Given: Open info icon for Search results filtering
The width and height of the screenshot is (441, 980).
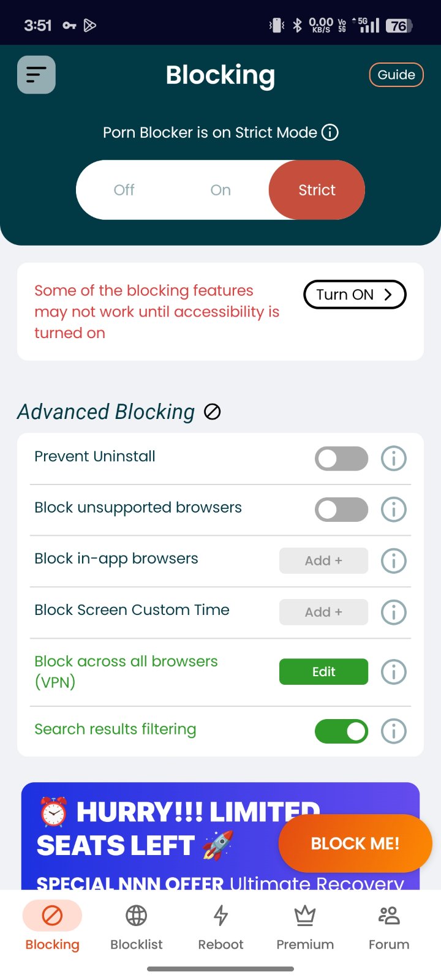Looking at the screenshot, I should [394, 731].
